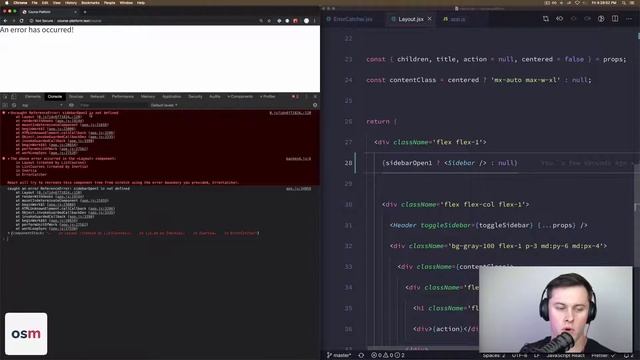
Task: Click the red browser extension icon
Action: coord(295,20)
